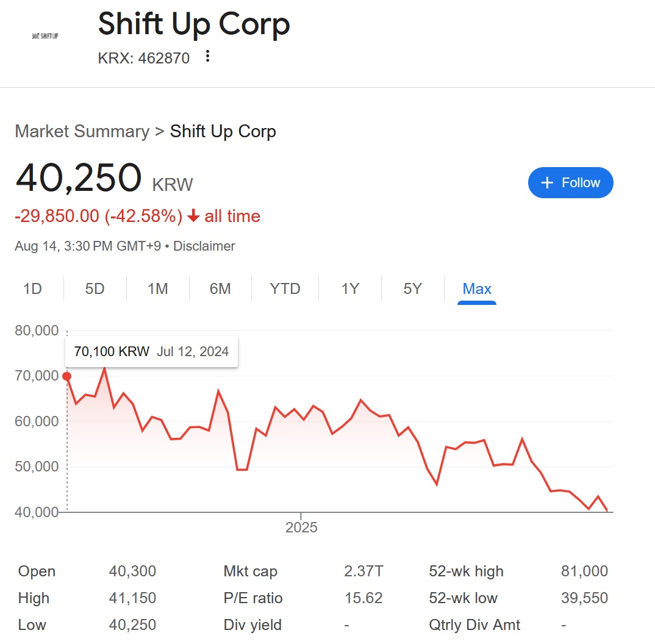Switch to the 5D chart range tab

pyautogui.click(x=95, y=288)
